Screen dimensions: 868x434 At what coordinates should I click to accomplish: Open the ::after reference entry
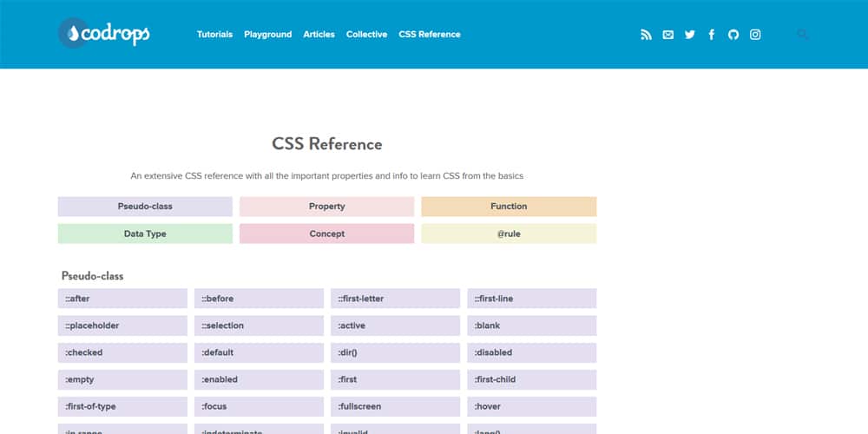pos(122,299)
